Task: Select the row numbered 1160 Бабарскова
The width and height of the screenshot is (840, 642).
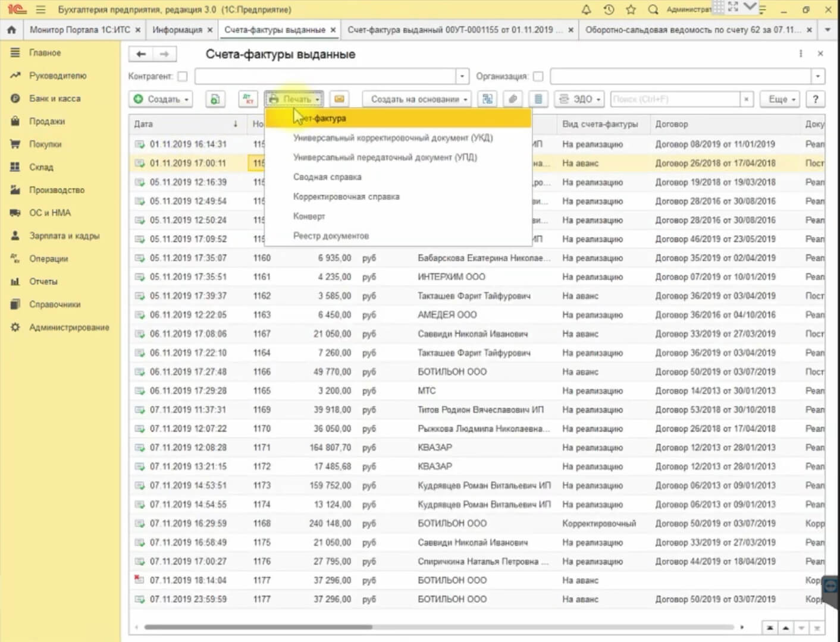Action: click(477, 258)
